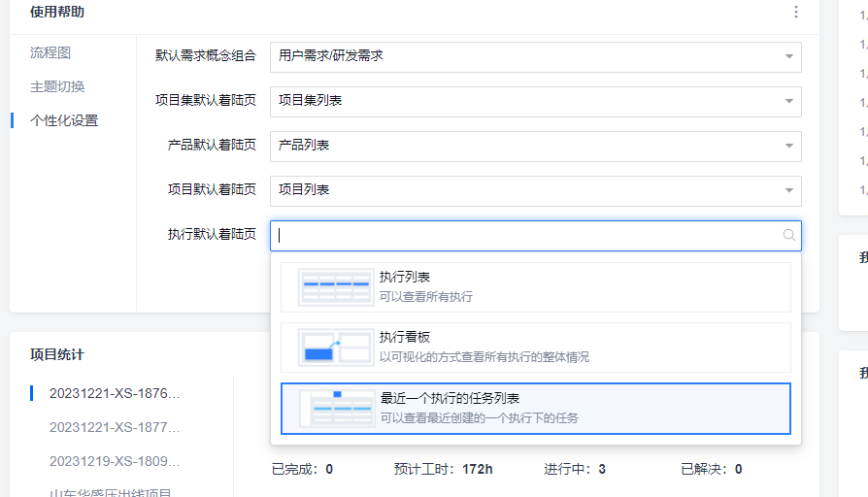The image size is (868, 497).
Task: Click the execution kanban thumbnail icon
Action: pyautogui.click(x=336, y=347)
